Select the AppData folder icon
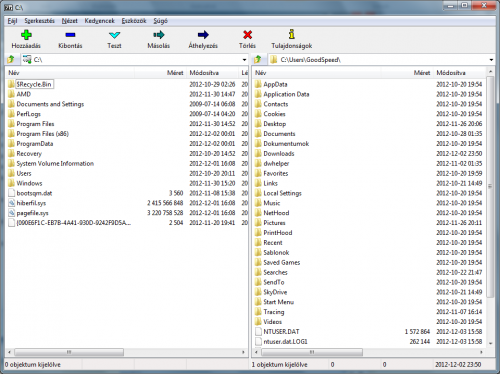The height and width of the screenshot is (374, 500). [258, 84]
